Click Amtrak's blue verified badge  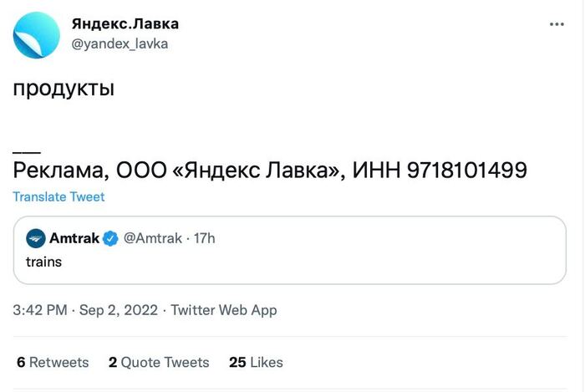point(111,238)
